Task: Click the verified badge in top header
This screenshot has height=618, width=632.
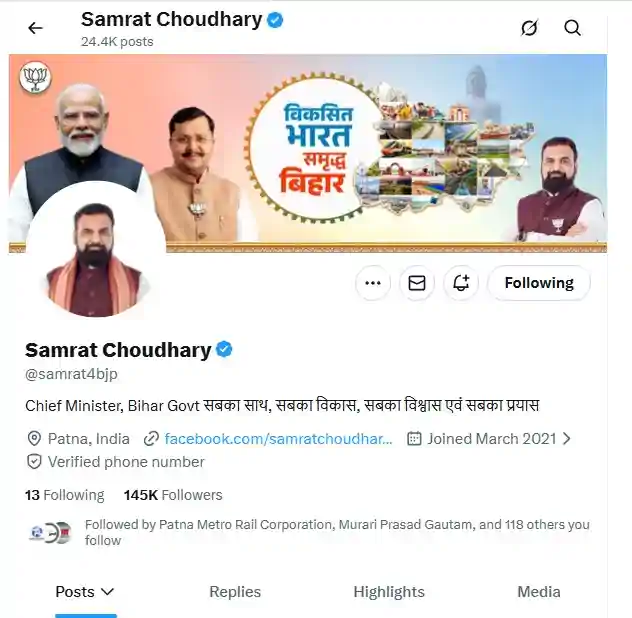Action: click(275, 20)
